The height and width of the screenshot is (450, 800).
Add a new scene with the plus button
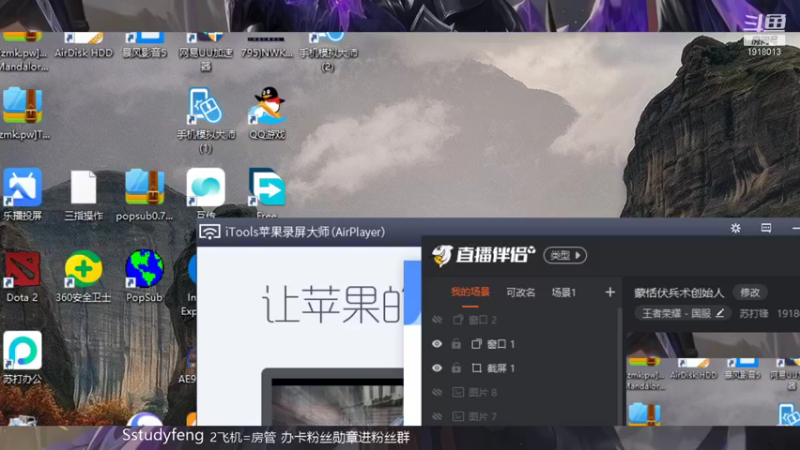[610, 292]
